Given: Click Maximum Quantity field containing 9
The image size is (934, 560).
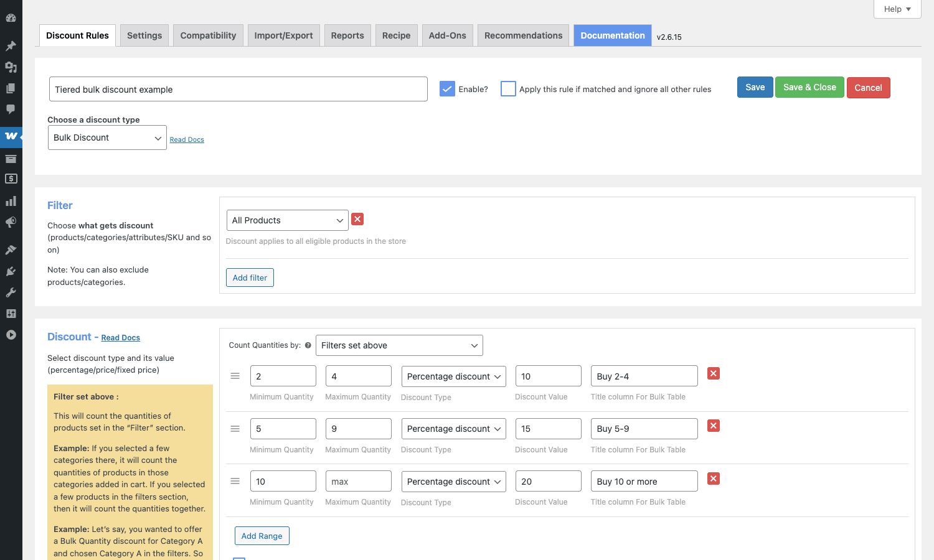Looking at the screenshot, I should [x=359, y=429].
